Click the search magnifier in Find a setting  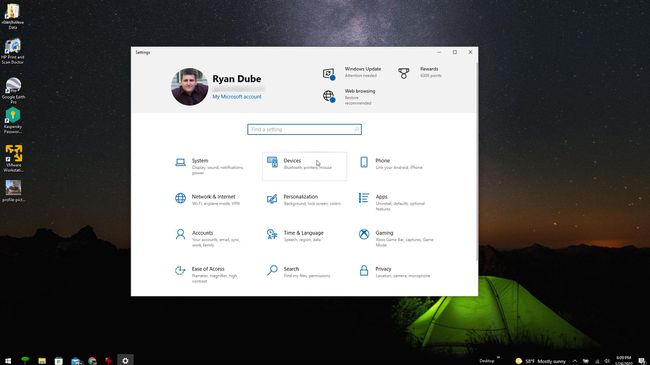point(356,129)
